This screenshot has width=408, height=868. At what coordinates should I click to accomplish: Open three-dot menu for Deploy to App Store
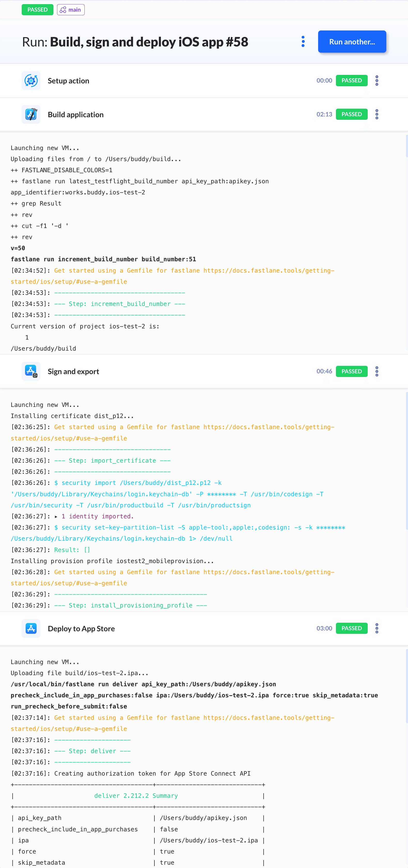[x=377, y=628]
